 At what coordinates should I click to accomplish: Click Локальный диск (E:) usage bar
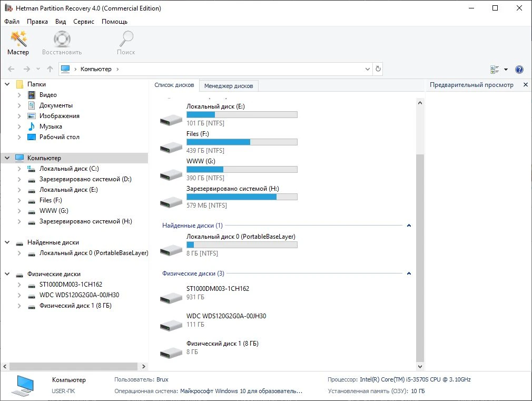click(x=242, y=115)
